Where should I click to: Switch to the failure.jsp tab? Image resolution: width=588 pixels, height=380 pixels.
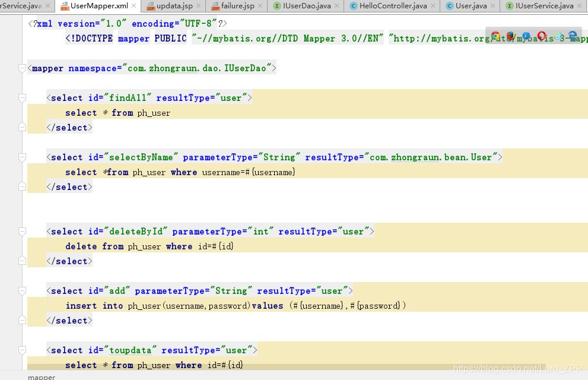pyautogui.click(x=238, y=5)
